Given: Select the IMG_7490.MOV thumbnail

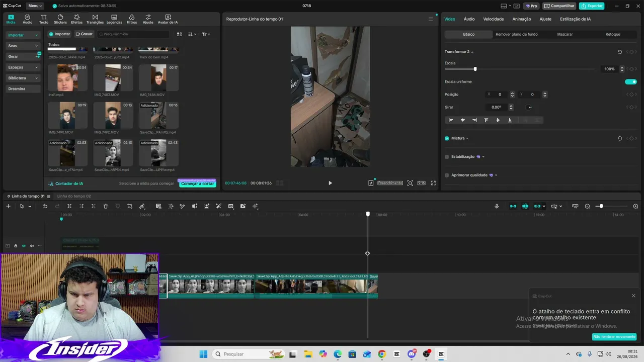Looking at the screenshot, I should pyautogui.click(x=67, y=115).
